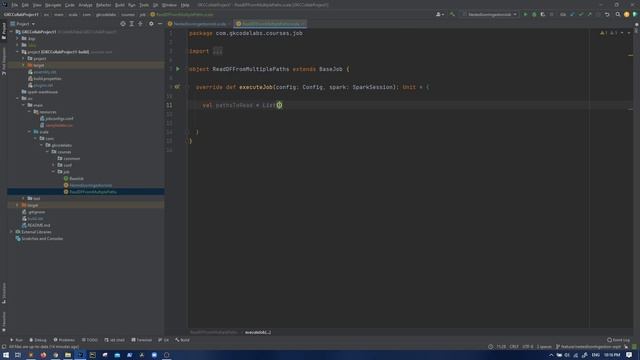The image size is (640, 360).
Task: Open the File menu
Action: click(15, 5)
